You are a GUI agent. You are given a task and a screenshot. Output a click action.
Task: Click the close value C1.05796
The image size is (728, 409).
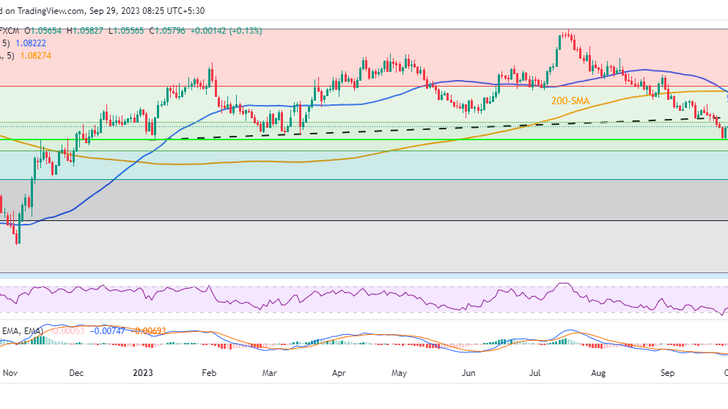(167, 31)
